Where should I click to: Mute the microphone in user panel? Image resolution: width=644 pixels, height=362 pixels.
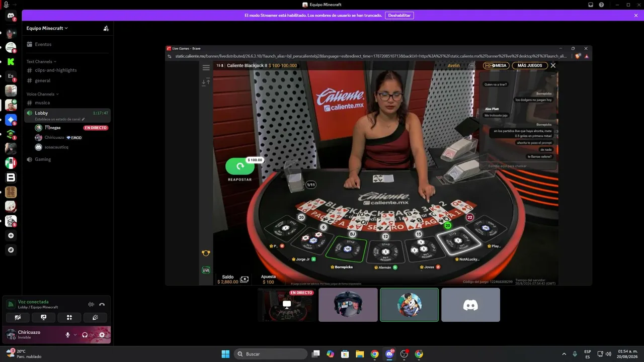(x=68, y=335)
